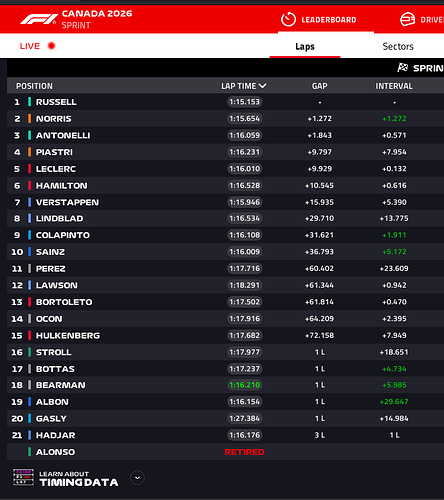Click the Interval column header

[x=394, y=86]
